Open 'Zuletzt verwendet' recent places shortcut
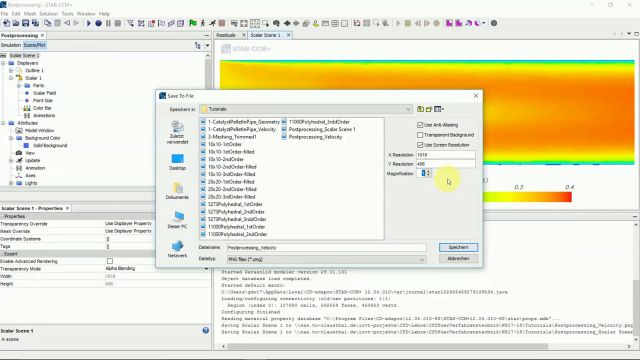 pyautogui.click(x=177, y=133)
